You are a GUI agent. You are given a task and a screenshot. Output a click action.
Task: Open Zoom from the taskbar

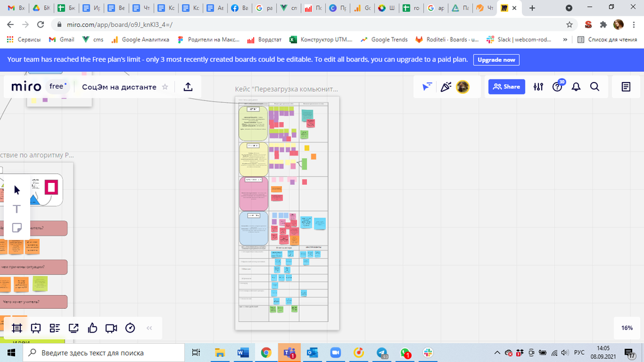pos(336,353)
